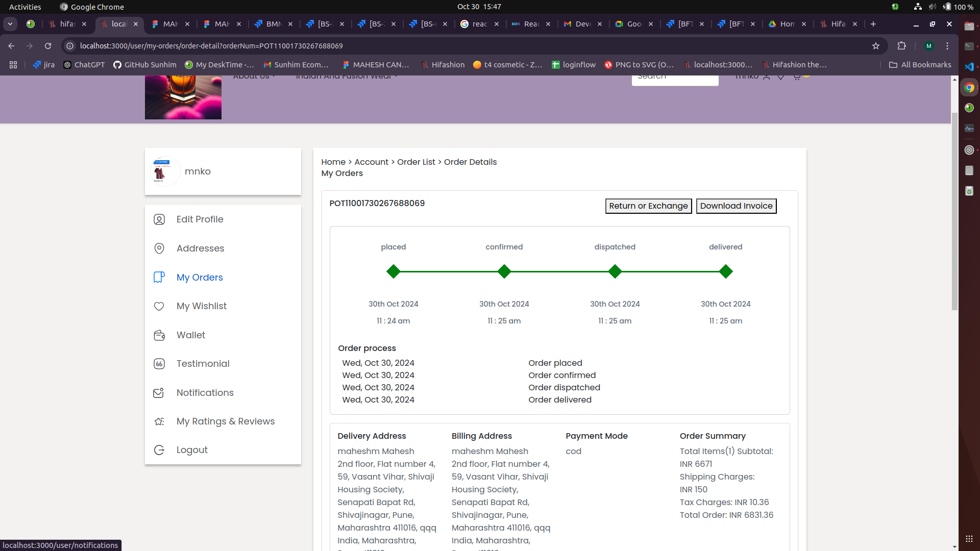Click the 'cod' payment mode value
The height and width of the screenshot is (551, 980).
(573, 452)
